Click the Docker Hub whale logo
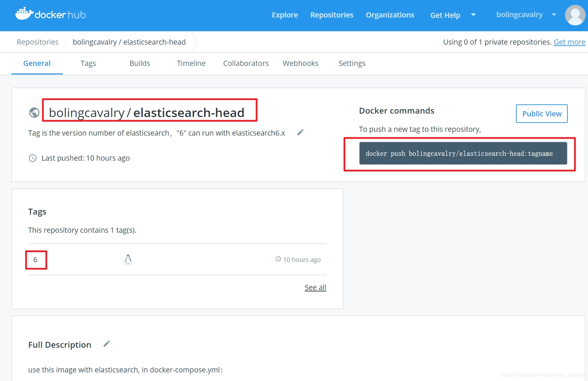Screen dimensions: 588x381 24,14
